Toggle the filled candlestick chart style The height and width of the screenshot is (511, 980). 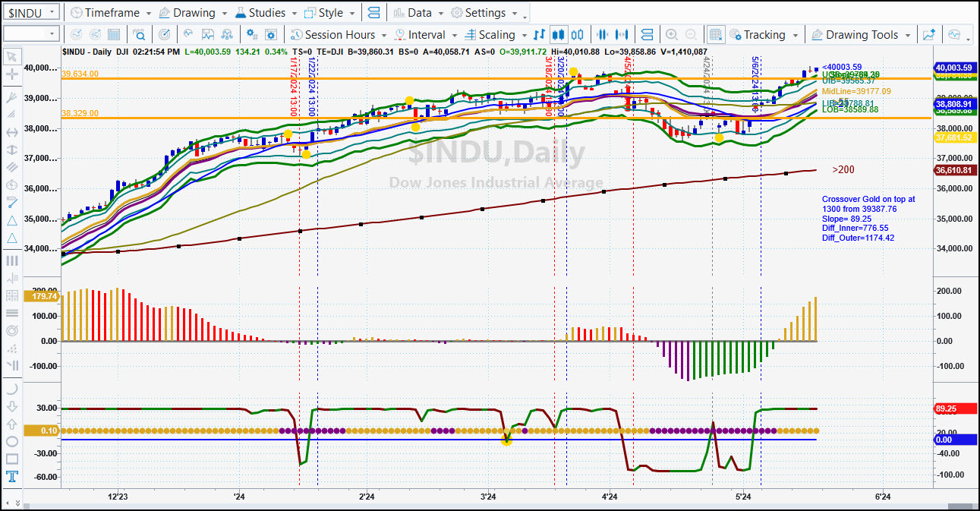tap(559, 35)
